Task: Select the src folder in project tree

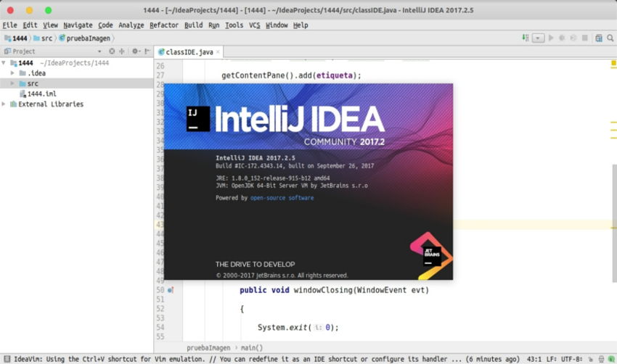Action: pyautogui.click(x=76, y=83)
